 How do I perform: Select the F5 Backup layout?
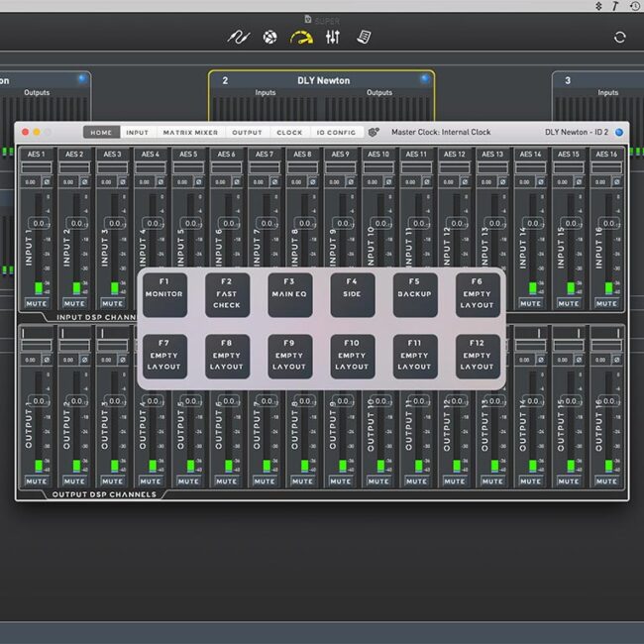tap(414, 295)
